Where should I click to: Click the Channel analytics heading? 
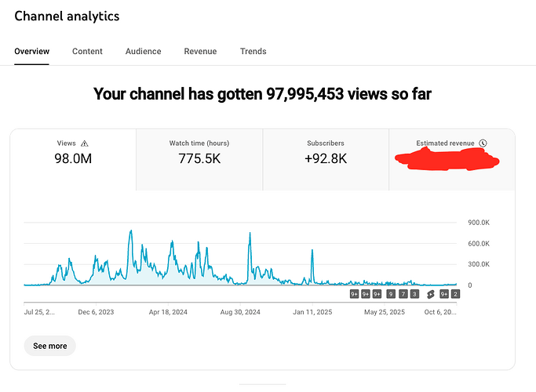coord(67,16)
